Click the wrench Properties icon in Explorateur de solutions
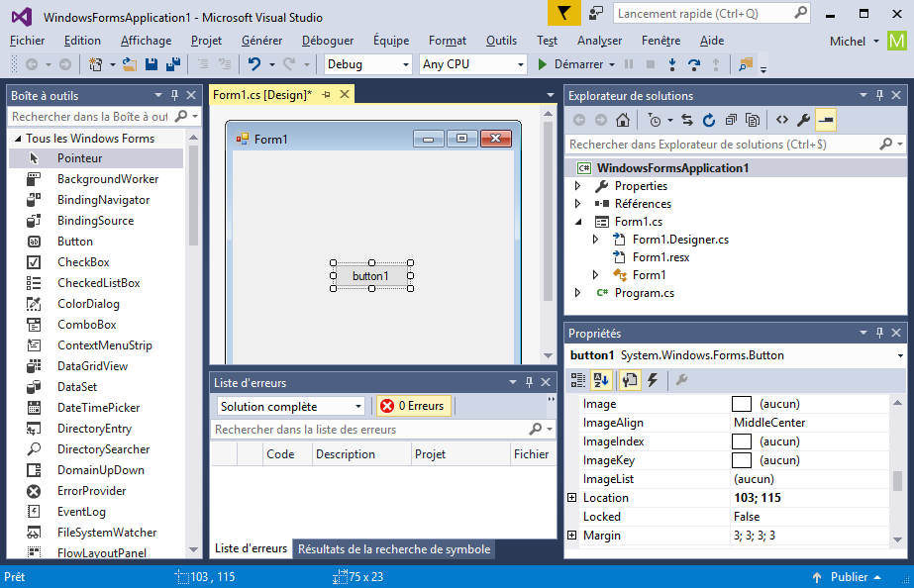The width and height of the screenshot is (914, 588). click(x=804, y=120)
